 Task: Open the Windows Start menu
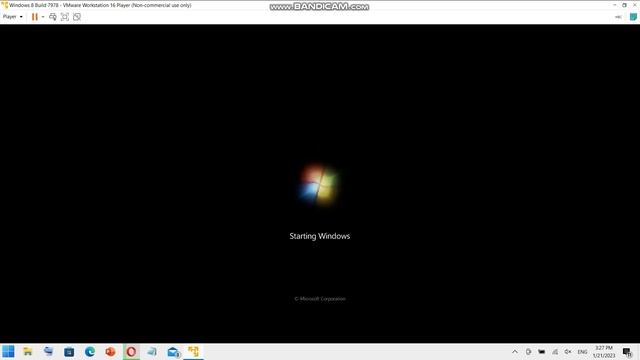click(8, 351)
